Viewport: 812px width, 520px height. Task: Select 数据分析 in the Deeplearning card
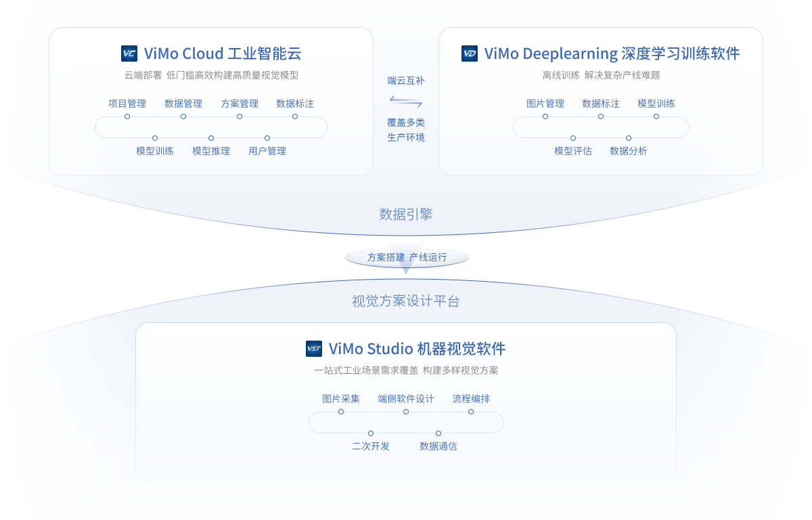tap(629, 151)
